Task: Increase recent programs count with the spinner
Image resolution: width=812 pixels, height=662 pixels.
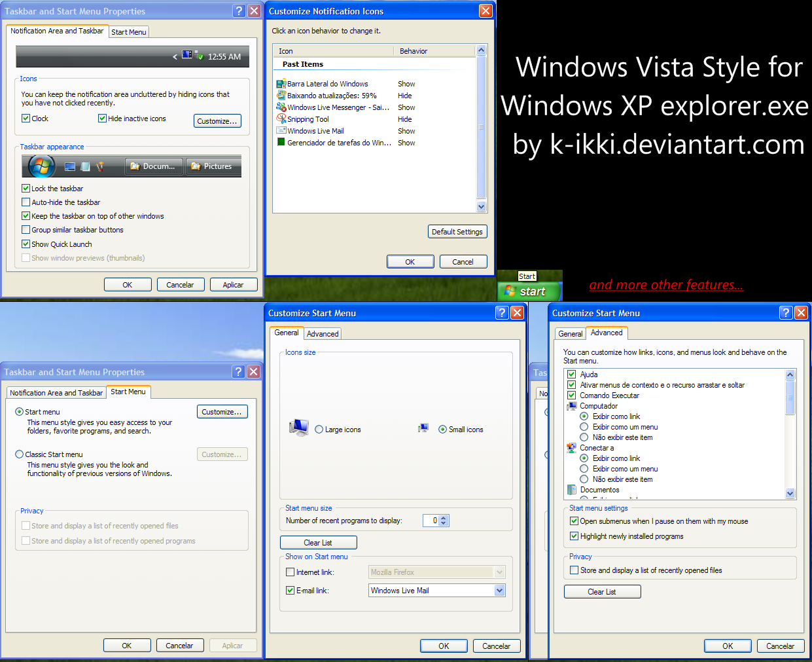Action: (444, 517)
